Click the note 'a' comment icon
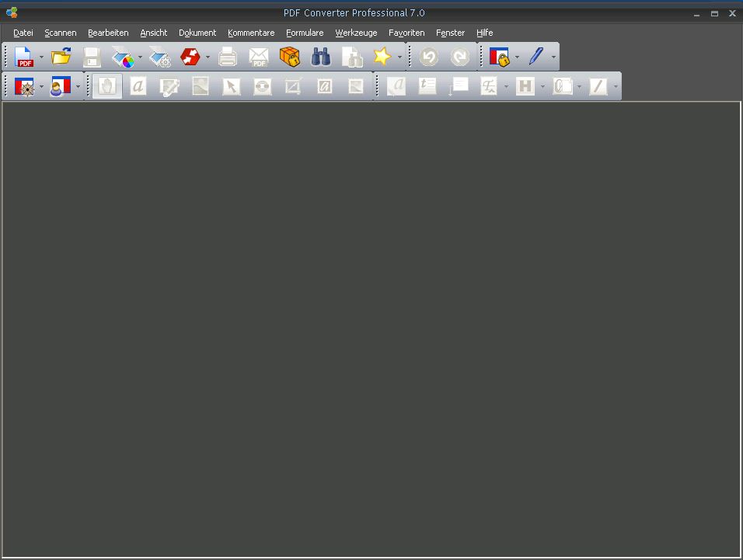Screen dimensions: 743x560 point(396,86)
